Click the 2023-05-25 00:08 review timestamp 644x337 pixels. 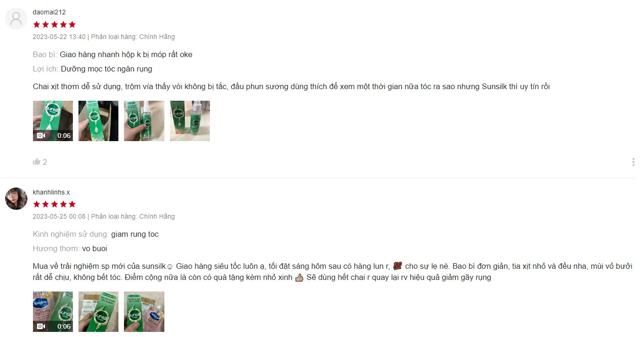(59, 216)
